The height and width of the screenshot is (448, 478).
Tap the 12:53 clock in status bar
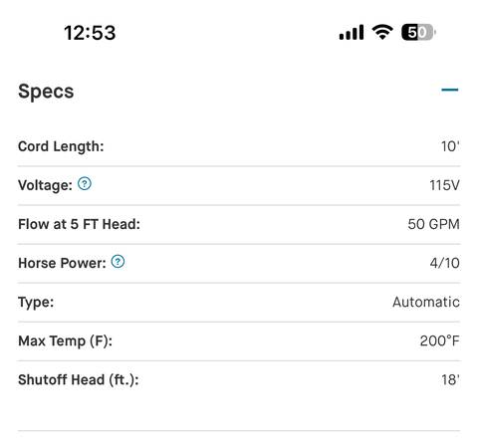pos(90,33)
